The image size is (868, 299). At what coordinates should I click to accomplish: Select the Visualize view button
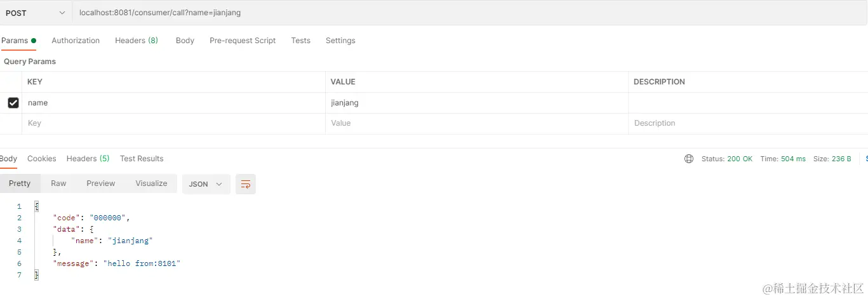pyautogui.click(x=151, y=183)
